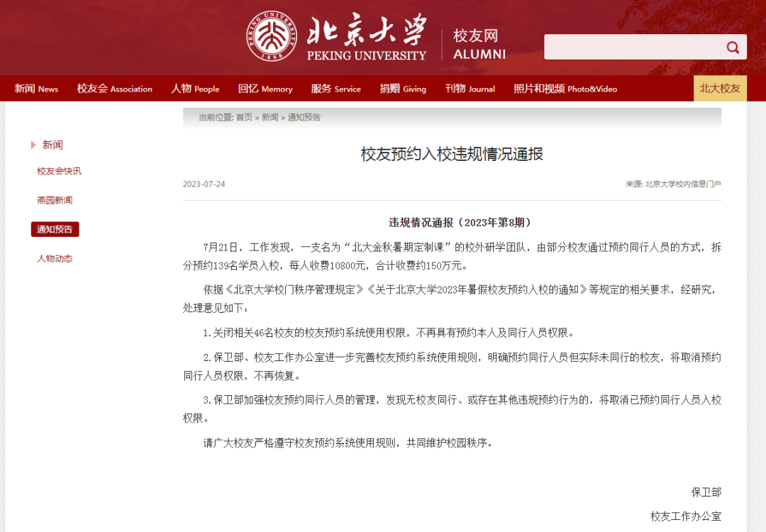Click the closing line 请广大校友严格遵守
This screenshot has width=766, height=532.
pyautogui.click(x=348, y=443)
